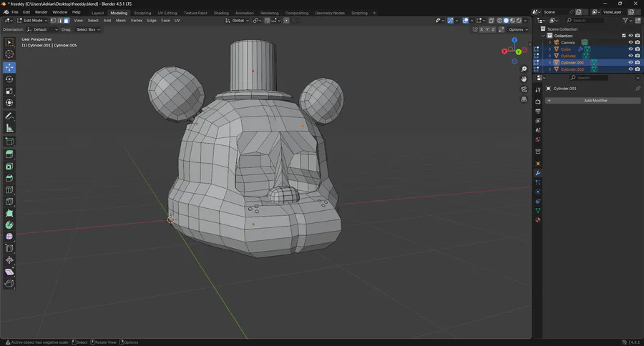
Task: Open the Material properties tab
Action: click(538, 220)
